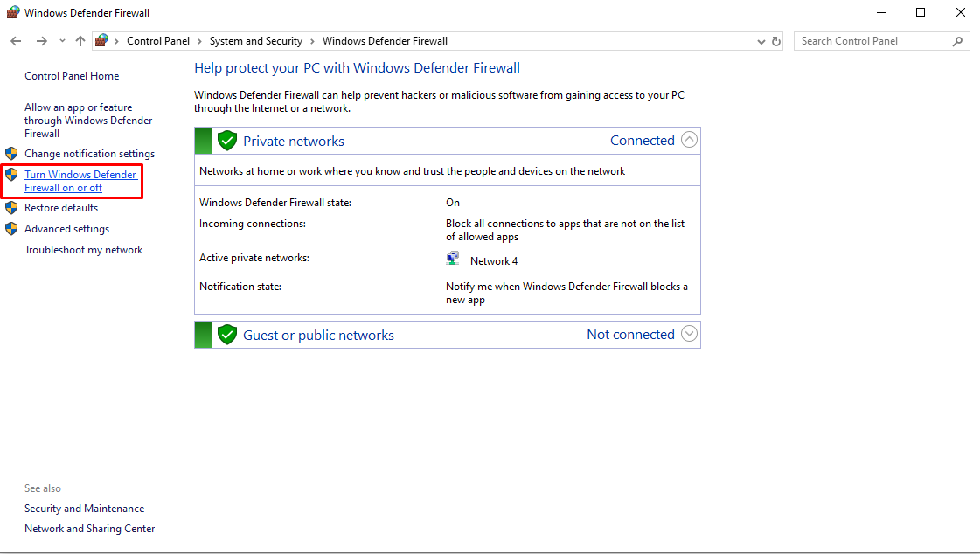Click the Guest or public networks heading
Image resolution: width=980 pixels, height=554 pixels.
click(319, 336)
